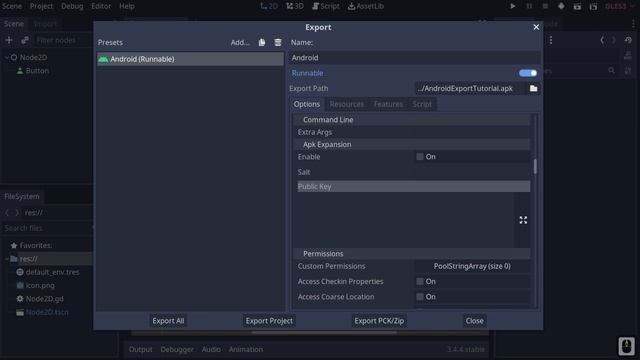This screenshot has height=360, width=640.
Task: Open Custom Permissions PoolStringArray editor
Action: pos(472,266)
